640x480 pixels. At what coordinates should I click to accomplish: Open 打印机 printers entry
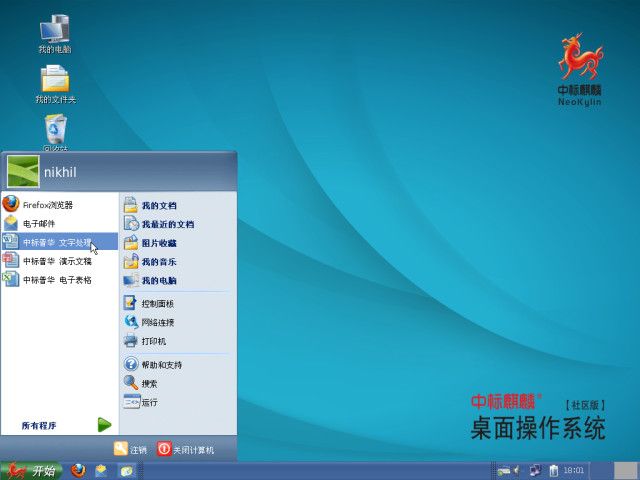(153, 341)
